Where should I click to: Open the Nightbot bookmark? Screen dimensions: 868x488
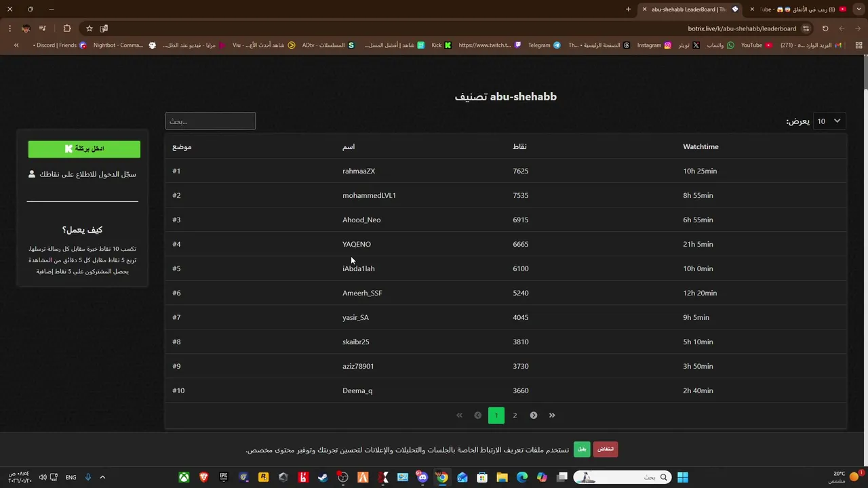(124, 45)
